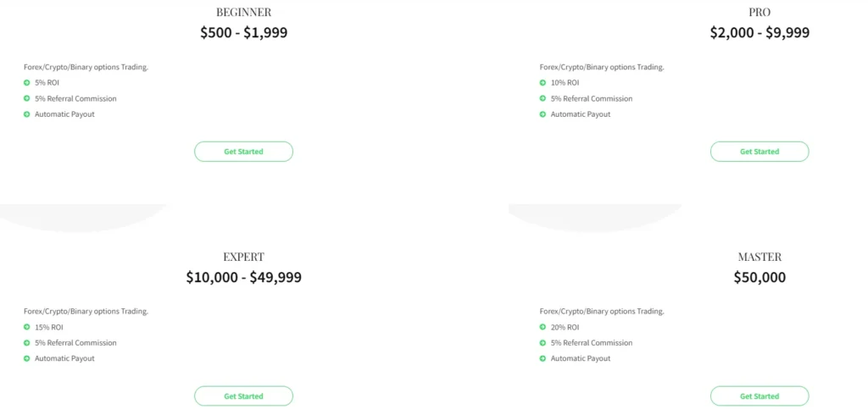Click the PRO plan title
The image size is (868, 415).
(759, 13)
